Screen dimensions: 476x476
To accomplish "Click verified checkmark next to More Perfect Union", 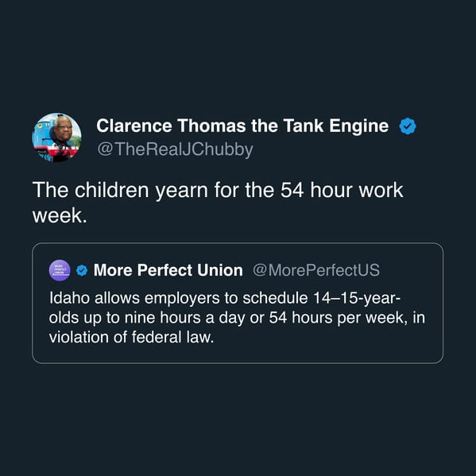I will coord(82,270).
